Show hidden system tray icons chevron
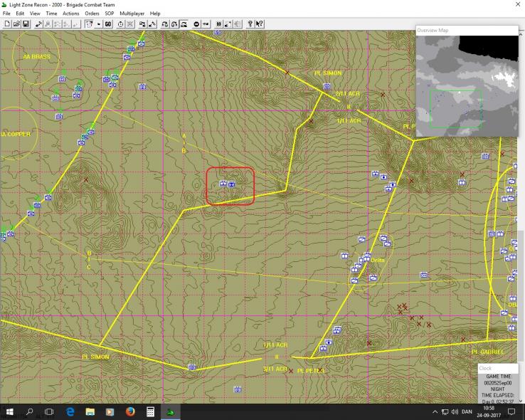Viewport: 525px width, 420px height. pyautogui.click(x=435, y=412)
